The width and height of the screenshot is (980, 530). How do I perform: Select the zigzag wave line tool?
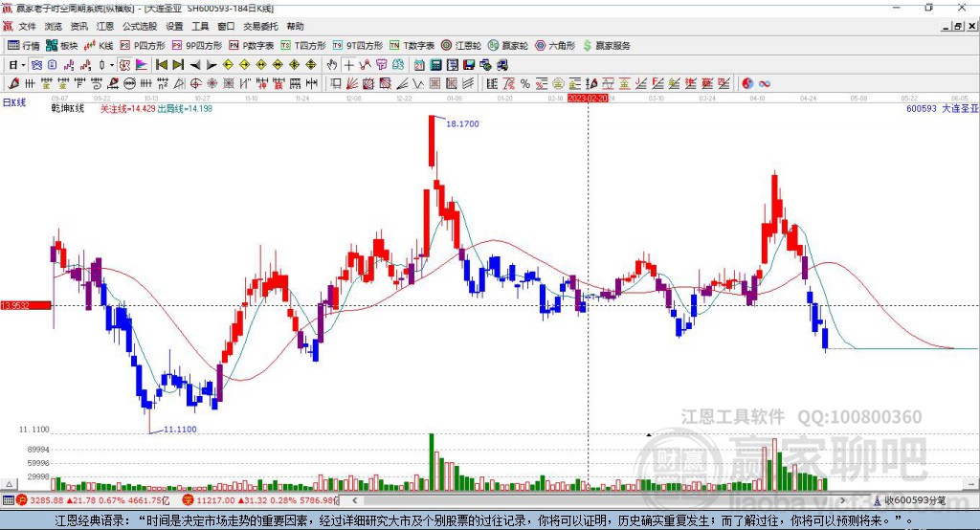coord(417,83)
